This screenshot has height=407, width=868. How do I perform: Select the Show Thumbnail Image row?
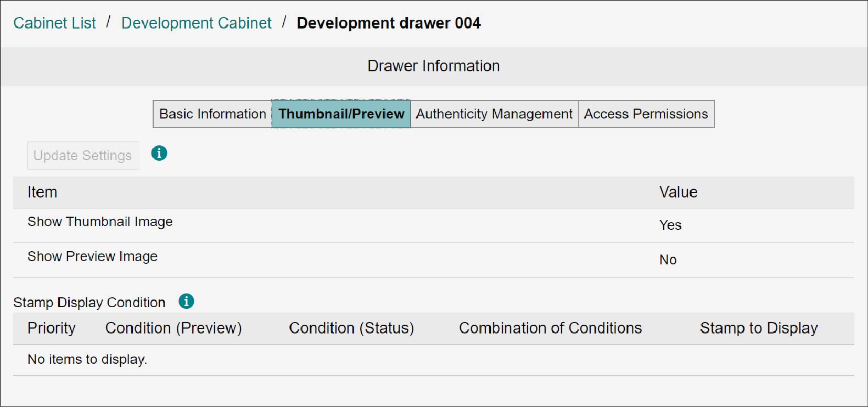(x=434, y=225)
